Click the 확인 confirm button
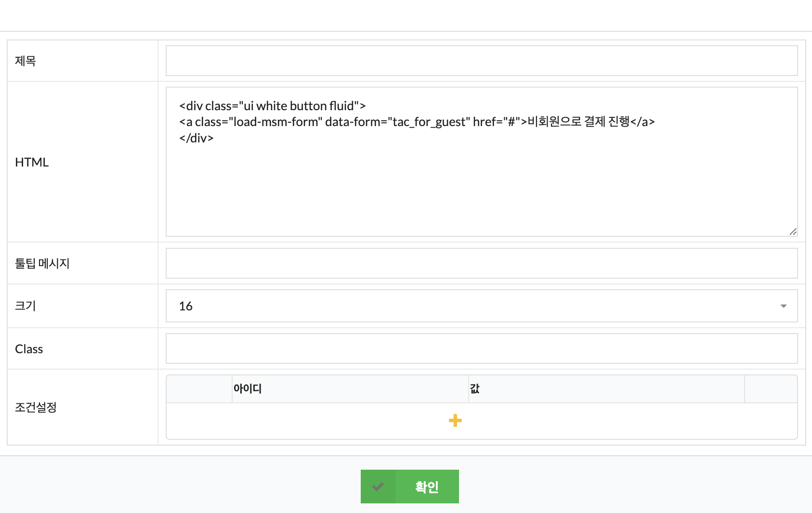The width and height of the screenshot is (812, 513). (410, 487)
